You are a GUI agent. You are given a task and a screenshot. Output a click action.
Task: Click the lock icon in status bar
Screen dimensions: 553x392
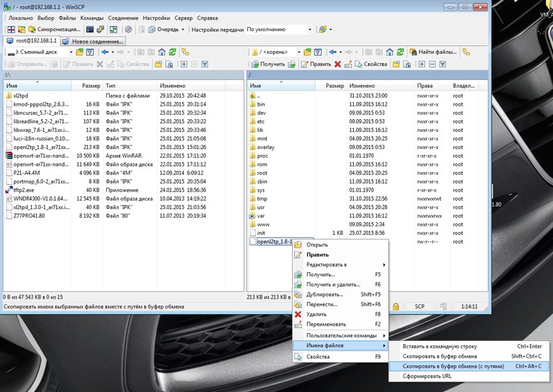click(x=396, y=307)
